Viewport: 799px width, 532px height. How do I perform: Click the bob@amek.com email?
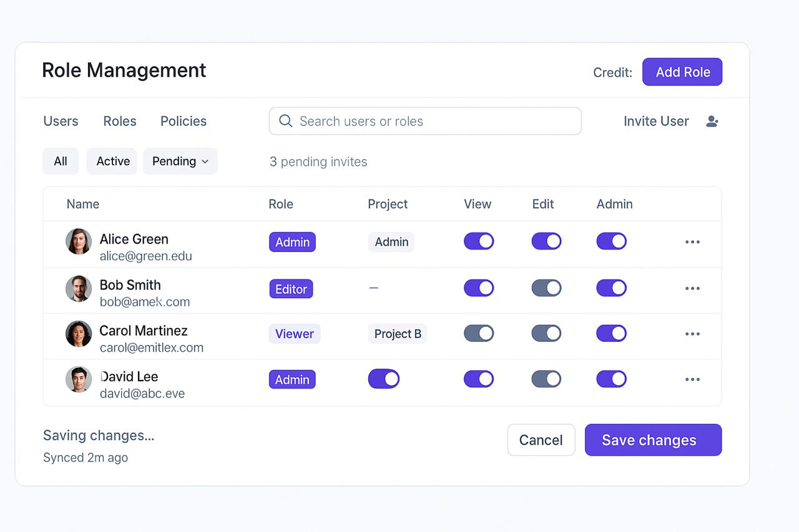click(x=145, y=302)
